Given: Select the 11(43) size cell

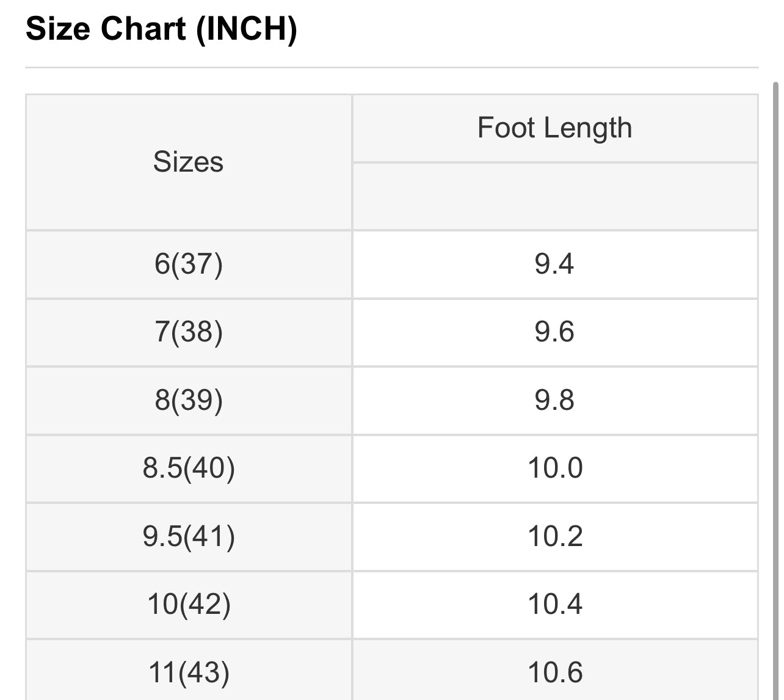Looking at the screenshot, I should 188,673.
